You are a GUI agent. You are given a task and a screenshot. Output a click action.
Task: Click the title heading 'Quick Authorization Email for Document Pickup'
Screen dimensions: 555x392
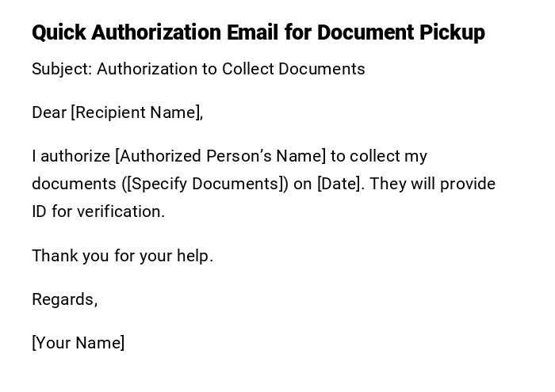coord(258,32)
